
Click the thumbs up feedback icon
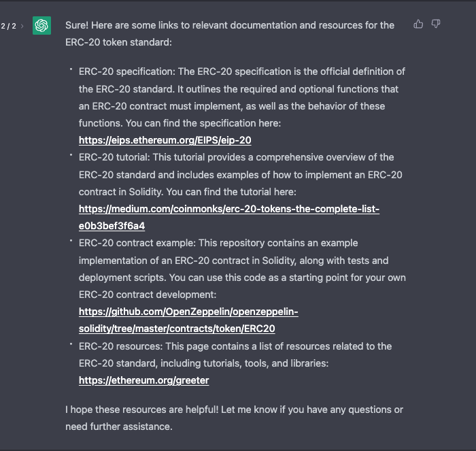[x=418, y=24]
